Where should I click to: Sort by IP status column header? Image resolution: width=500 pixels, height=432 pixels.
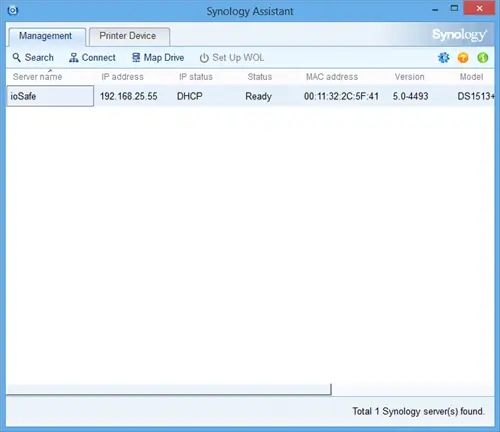196,77
